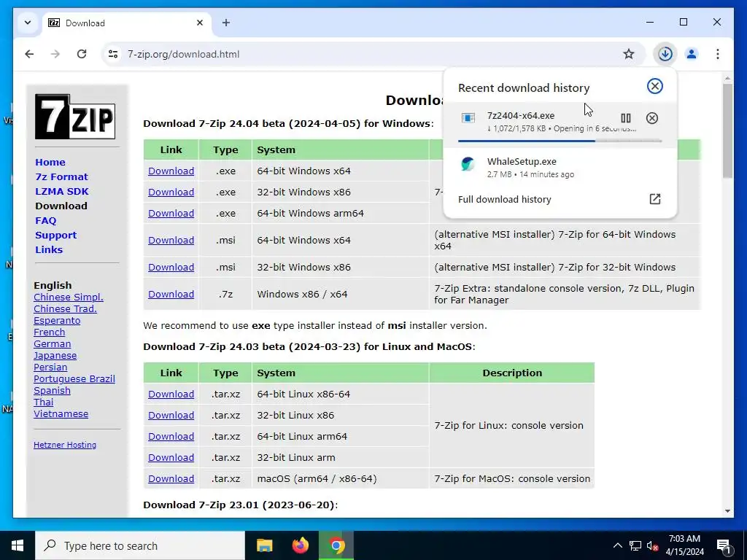This screenshot has width=747, height=560.
Task: Switch language to Japanese
Action: click(x=55, y=356)
